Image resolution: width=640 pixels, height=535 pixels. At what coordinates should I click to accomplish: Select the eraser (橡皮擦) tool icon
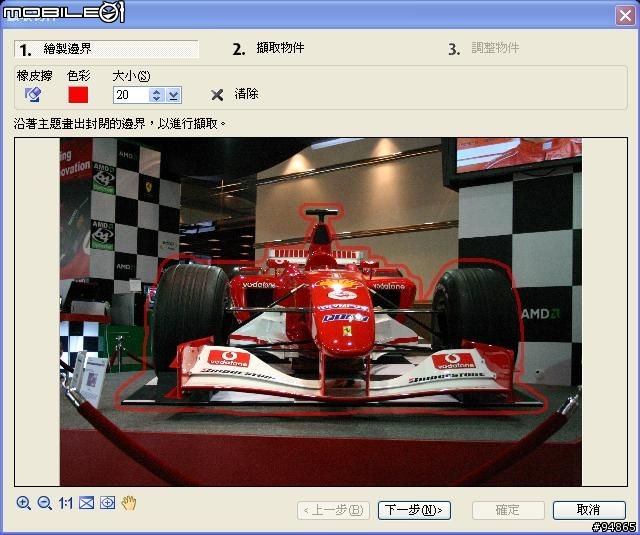pyautogui.click(x=33, y=95)
